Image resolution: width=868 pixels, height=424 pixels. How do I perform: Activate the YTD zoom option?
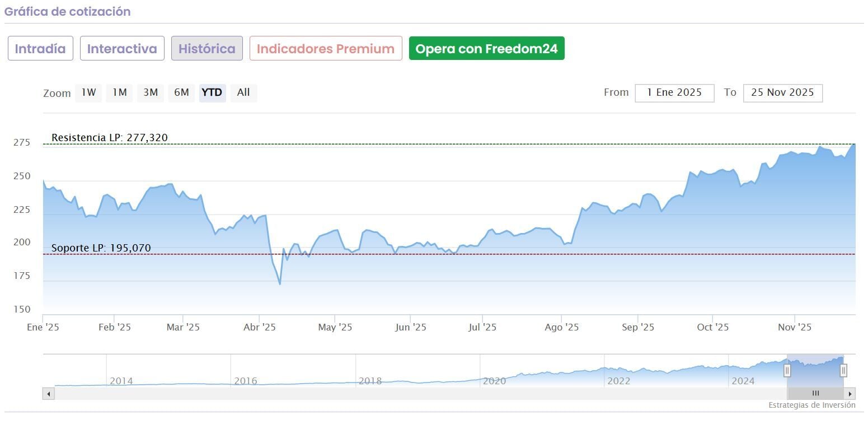tap(212, 92)
